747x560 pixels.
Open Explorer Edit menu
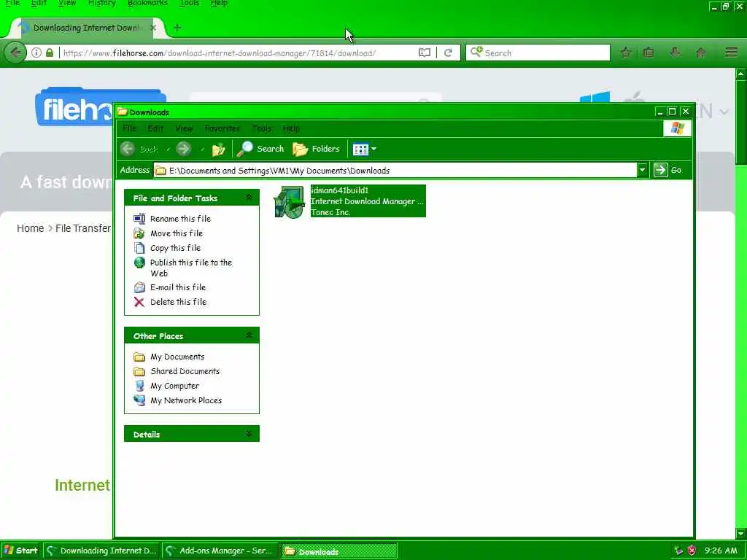click(155, 128)
